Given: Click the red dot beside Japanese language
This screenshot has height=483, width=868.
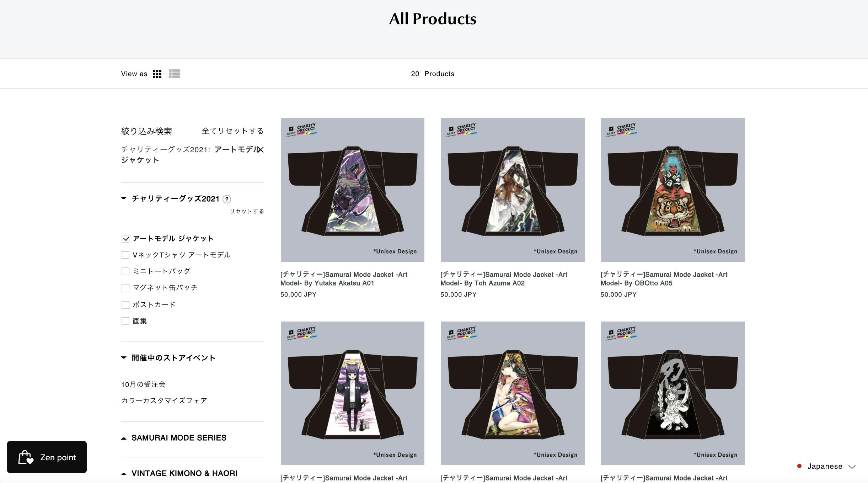Looking at the screenshot, I should point(799,466).
